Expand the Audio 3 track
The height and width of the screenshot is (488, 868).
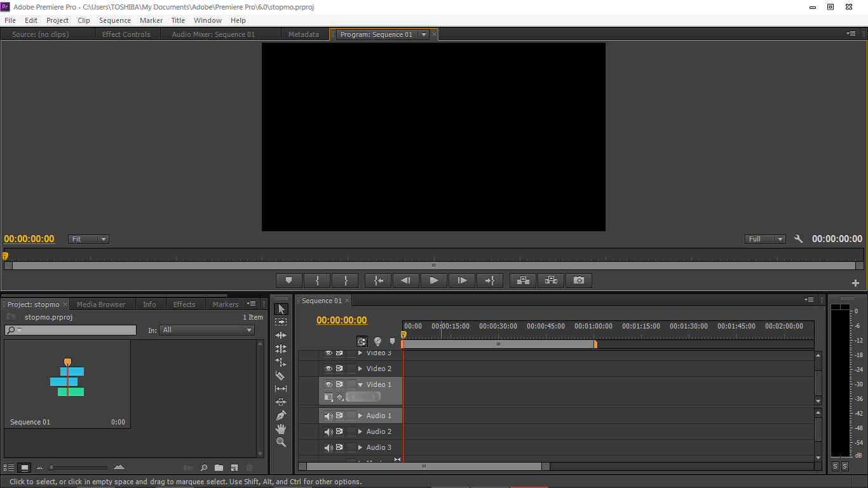tap(360, 447)
